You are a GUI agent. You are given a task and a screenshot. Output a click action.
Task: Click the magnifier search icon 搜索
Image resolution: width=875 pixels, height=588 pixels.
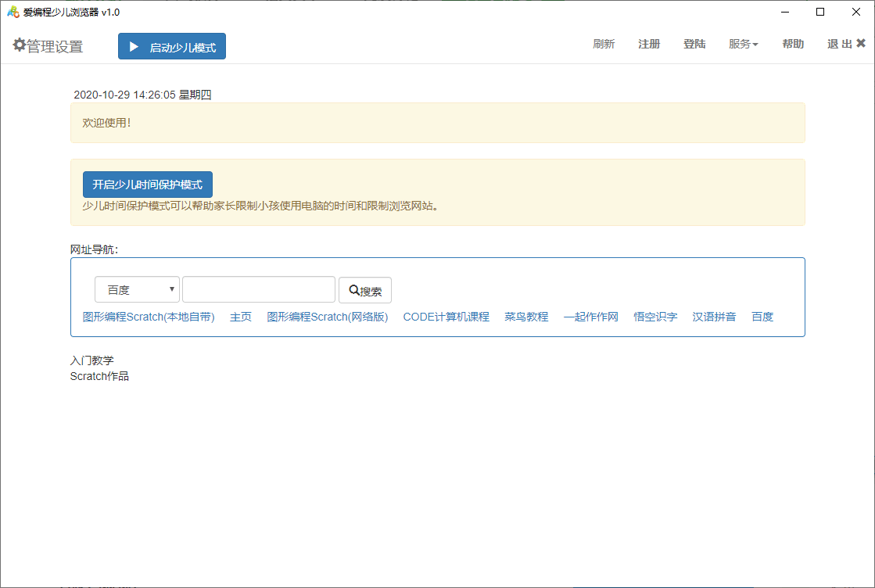point(353,290)
